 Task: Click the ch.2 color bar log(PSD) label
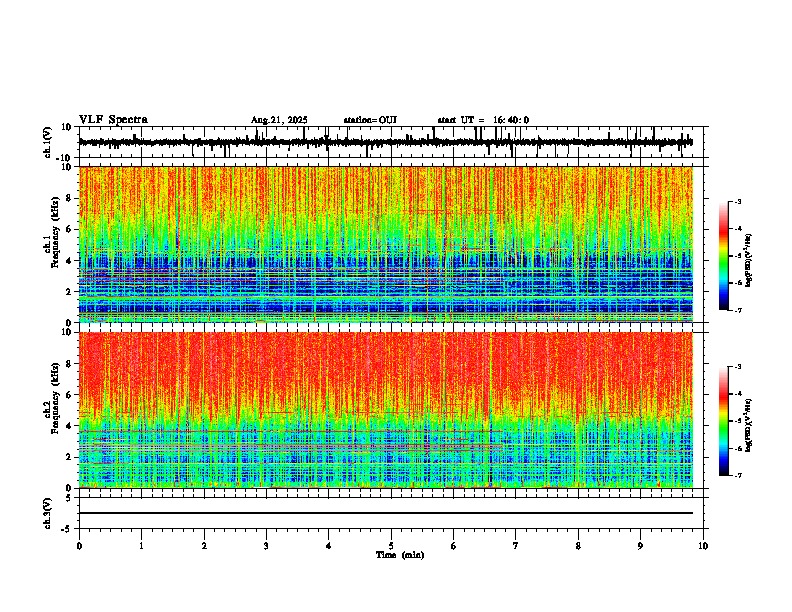click(x=749, y=425)
